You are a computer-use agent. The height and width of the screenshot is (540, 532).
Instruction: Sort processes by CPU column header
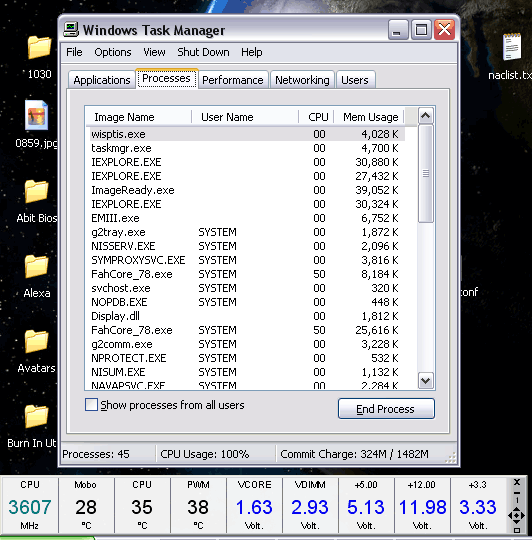click(x=316, y=117)
